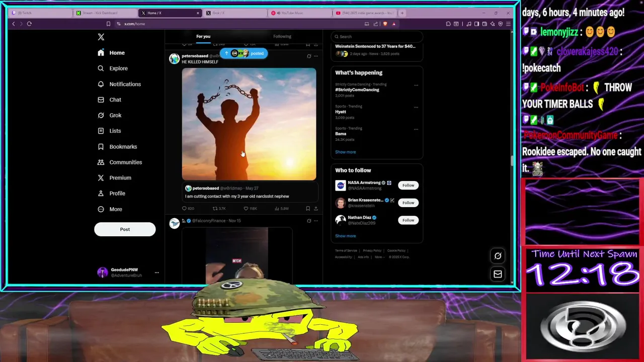The height and width of the screenshot is (362, 644).
Task: Open more options for Hyatt trend
Action: [x=416, y=107]
